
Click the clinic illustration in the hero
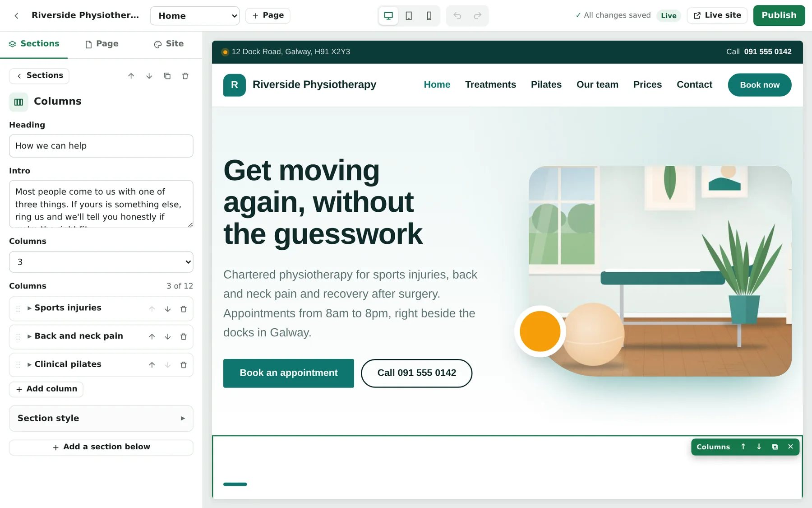pyautogui.click(x=660, y=271)
